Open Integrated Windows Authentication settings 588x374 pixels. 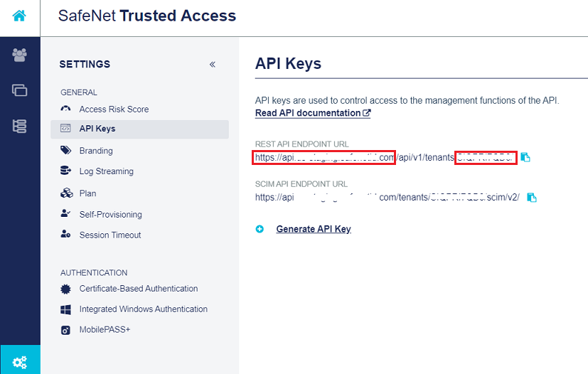[x=143, y=309]
